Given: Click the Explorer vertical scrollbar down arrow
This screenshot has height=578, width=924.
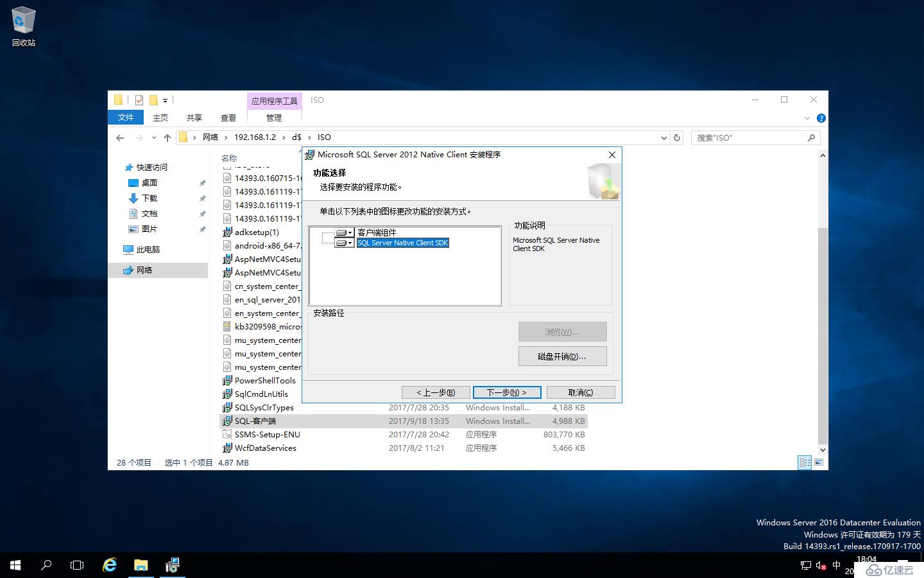Looking at the screenshot, I should coord(823,451).
